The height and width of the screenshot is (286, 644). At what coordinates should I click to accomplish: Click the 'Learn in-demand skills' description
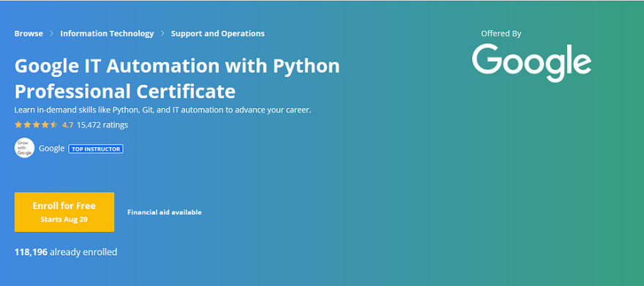[162, 110]
